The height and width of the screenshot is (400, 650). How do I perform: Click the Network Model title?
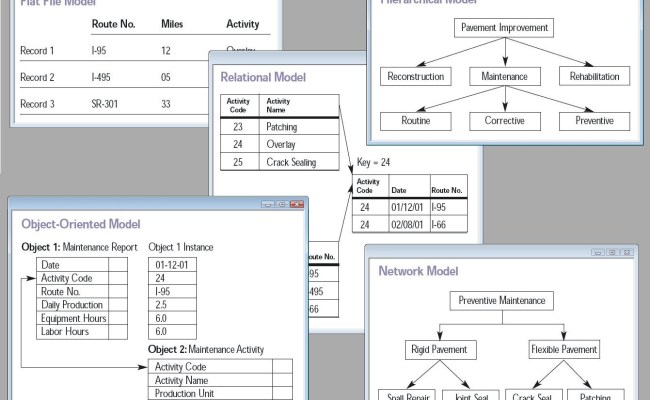point(418,271)
